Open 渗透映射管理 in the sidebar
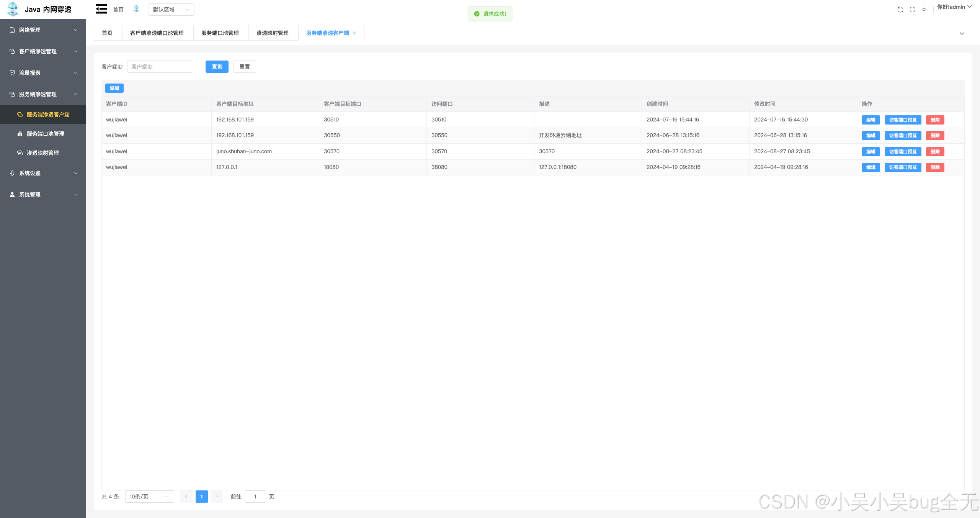 [x=43, y=153]
